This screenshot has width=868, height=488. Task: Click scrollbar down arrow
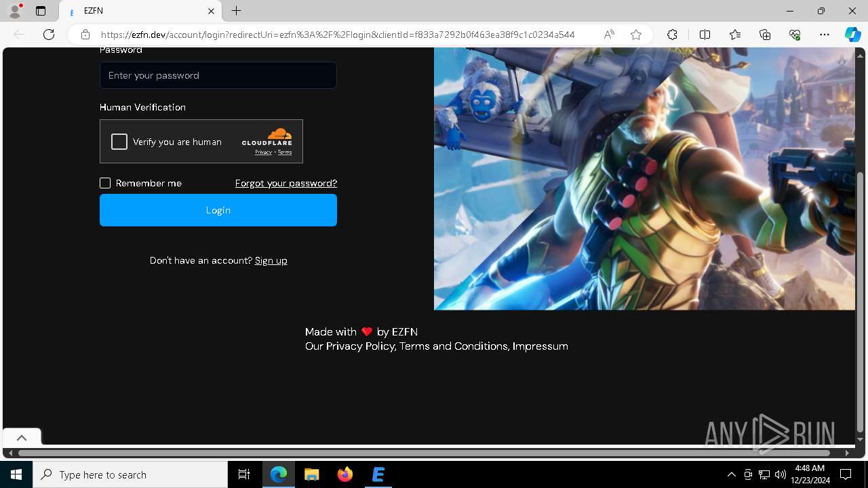[x=861, y=440]
